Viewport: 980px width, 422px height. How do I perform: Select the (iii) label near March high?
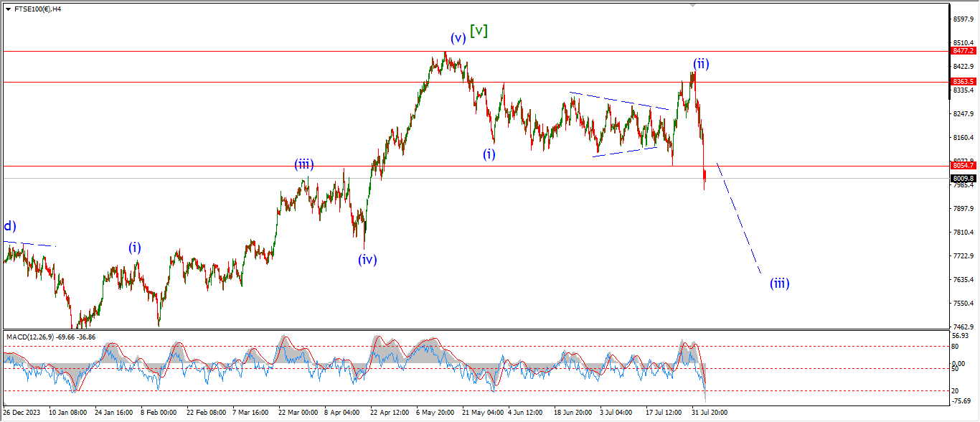pos(304,164)
